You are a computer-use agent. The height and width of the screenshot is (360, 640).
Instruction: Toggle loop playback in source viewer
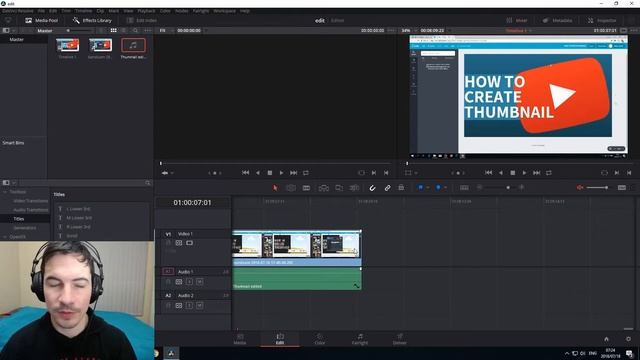(306, 173)
